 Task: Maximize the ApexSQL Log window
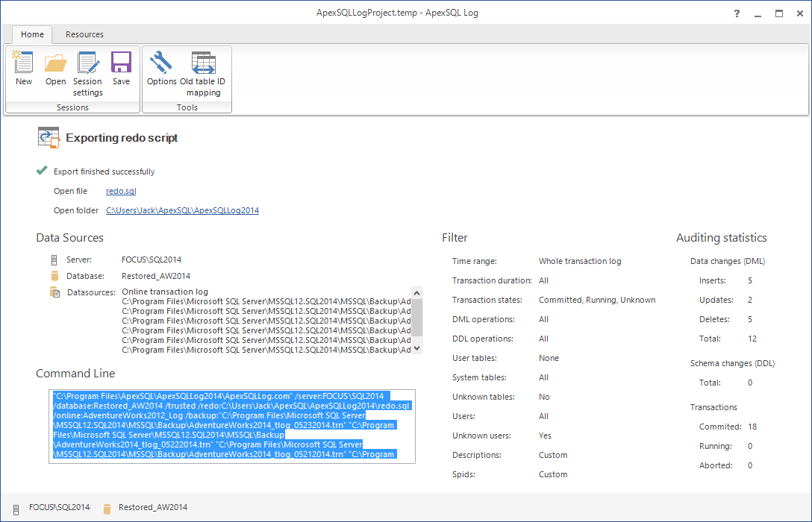coord(779,13)
